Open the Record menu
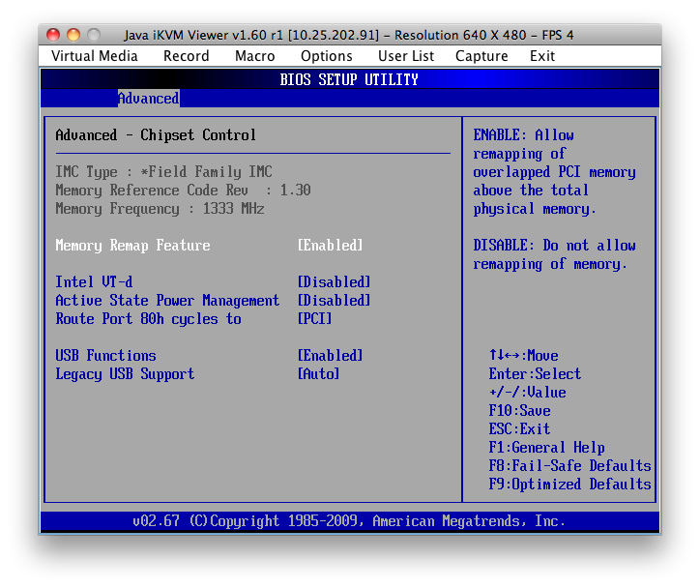This screenshot has width=700, height=588. (187, 56)
